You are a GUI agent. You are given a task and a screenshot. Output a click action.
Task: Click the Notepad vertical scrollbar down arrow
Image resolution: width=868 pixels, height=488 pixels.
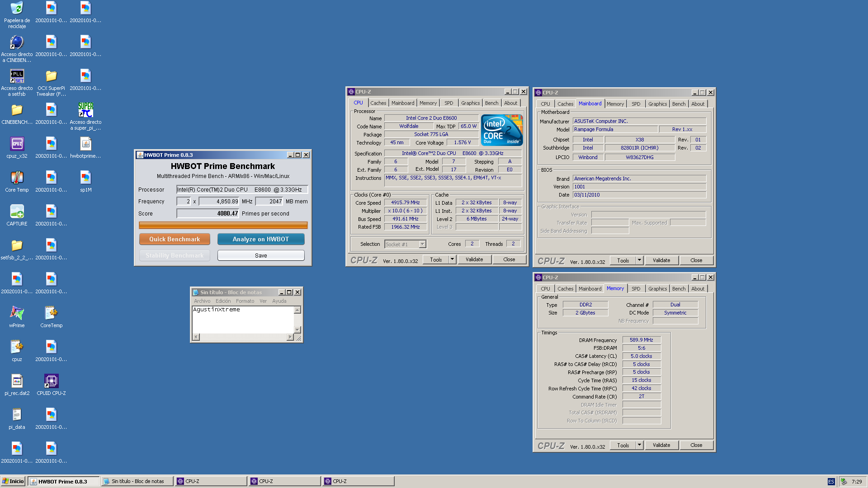[297, 330]
